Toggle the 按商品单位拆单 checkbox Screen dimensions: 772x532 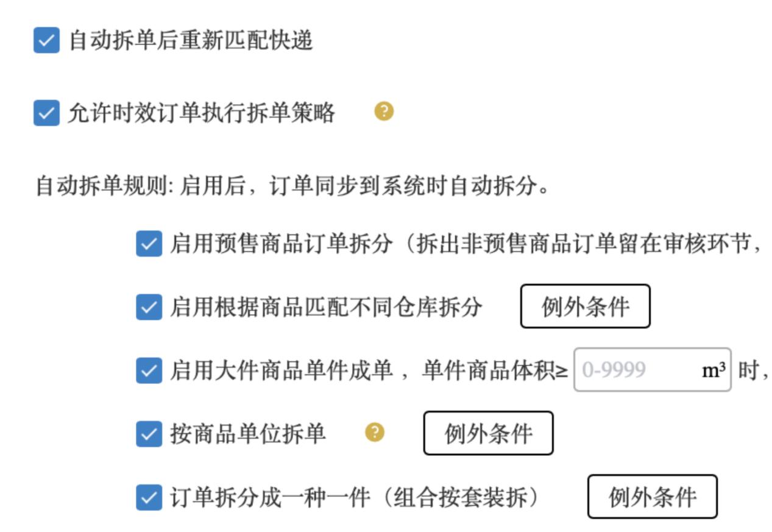[x=149, y=433]
